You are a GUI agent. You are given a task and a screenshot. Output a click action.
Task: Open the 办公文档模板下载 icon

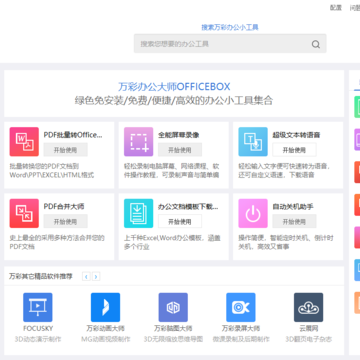click(138, 213)
